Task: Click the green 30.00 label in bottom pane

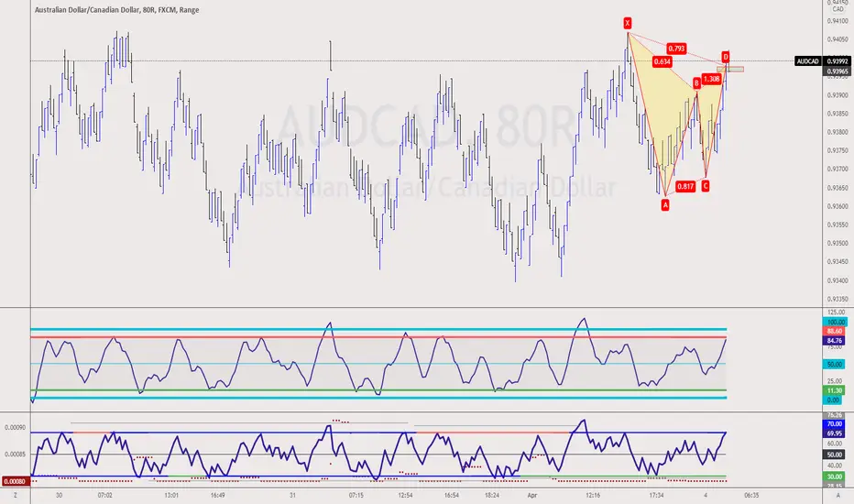Action: click(836, 477)
